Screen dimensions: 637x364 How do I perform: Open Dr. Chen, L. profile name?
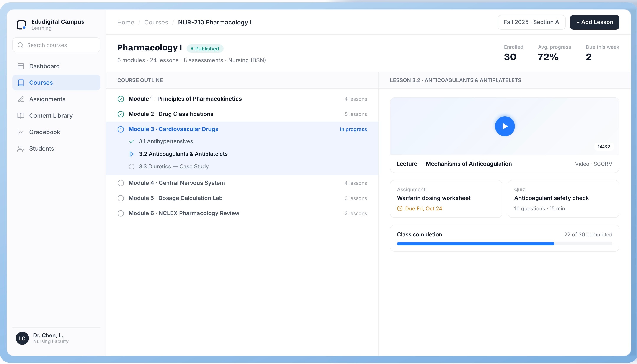point(48,335)
